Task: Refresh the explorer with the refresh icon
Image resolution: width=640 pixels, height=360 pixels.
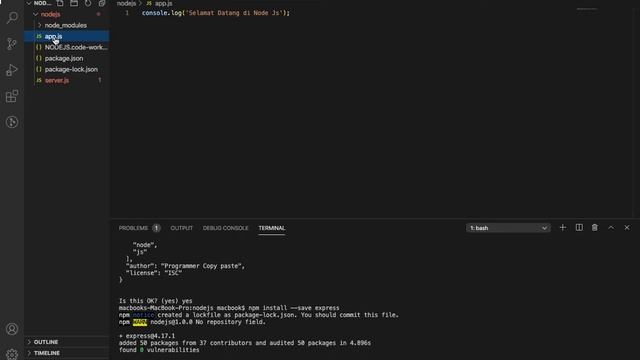Action: (88, 3)
